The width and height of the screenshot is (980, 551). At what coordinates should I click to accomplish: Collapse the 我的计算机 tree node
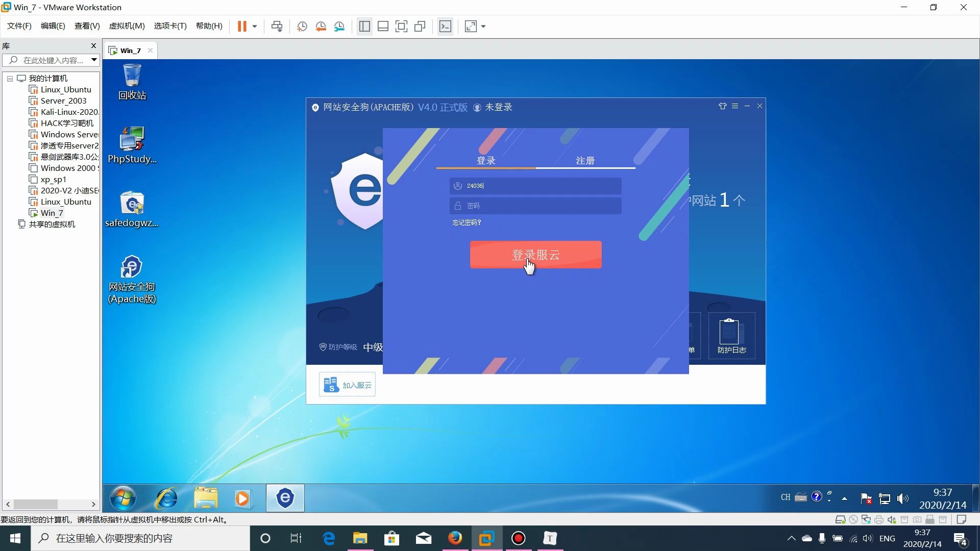click(x=10, y=79)
